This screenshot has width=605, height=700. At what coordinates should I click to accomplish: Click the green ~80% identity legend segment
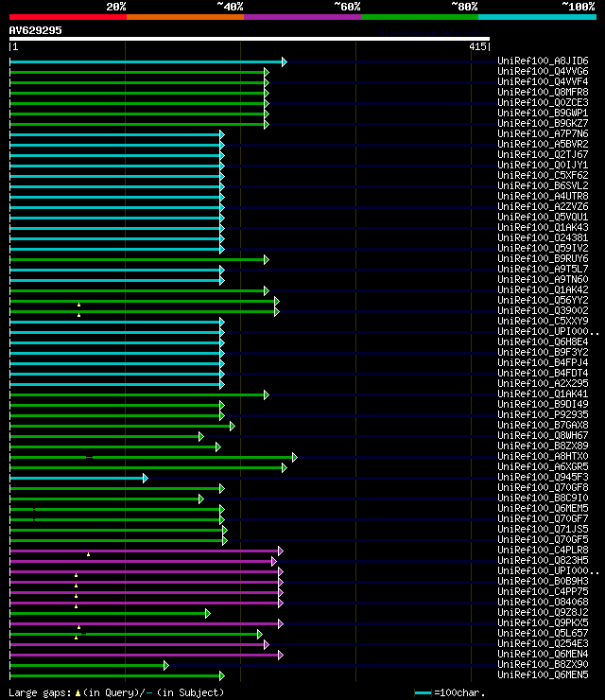[x=420, y=17]
